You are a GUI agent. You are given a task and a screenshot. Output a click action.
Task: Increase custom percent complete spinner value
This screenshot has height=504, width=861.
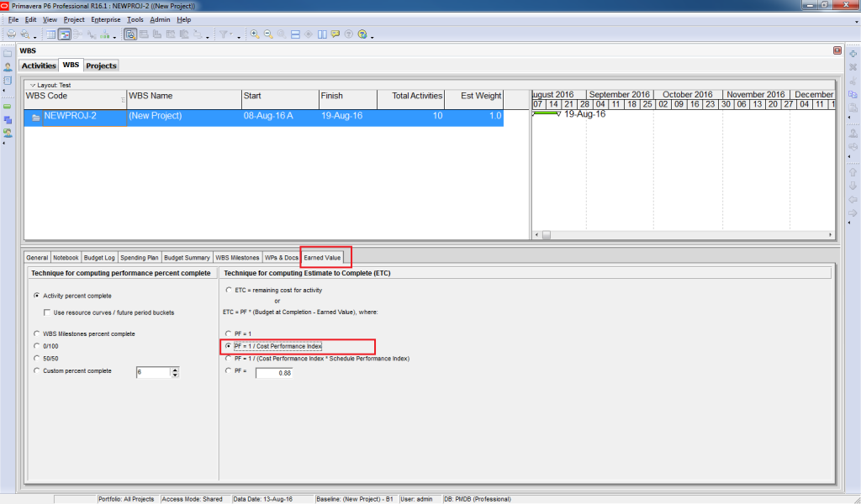(x=175, y=370)
